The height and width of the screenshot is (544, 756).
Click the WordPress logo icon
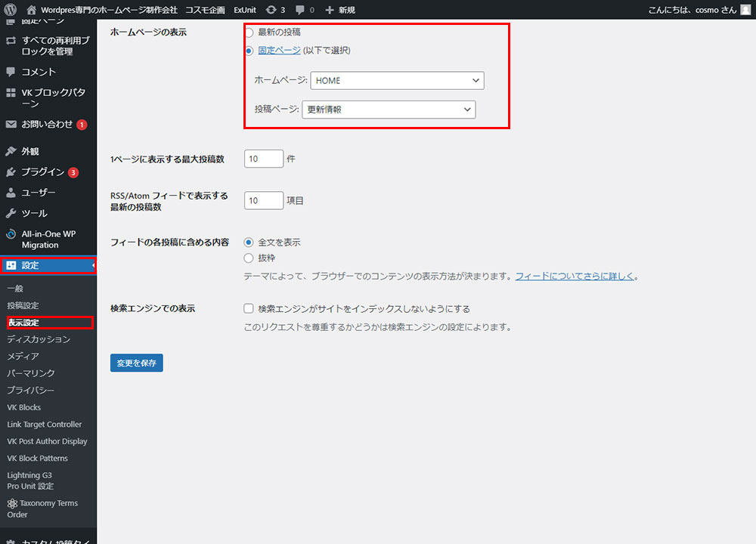[11, 10]
